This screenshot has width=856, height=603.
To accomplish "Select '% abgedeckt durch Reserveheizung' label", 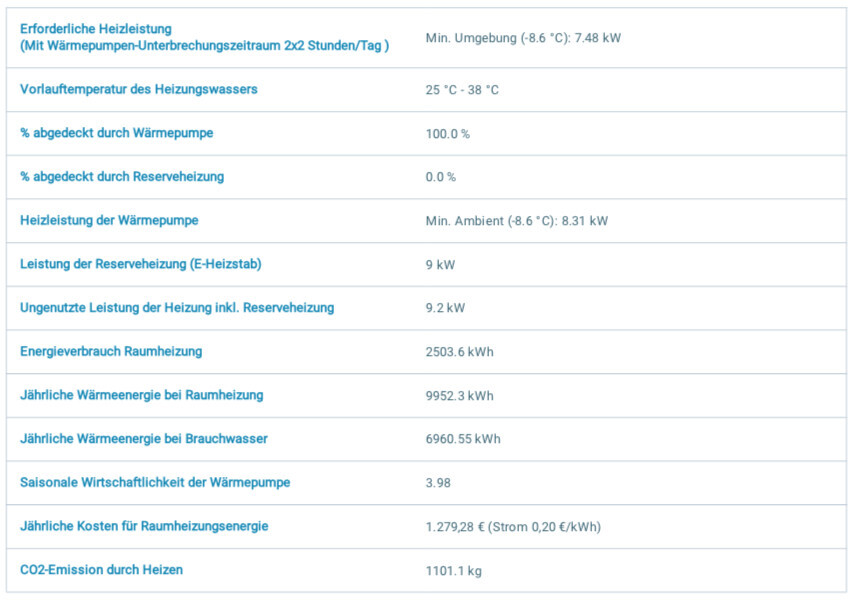I will tap(122, 177).
